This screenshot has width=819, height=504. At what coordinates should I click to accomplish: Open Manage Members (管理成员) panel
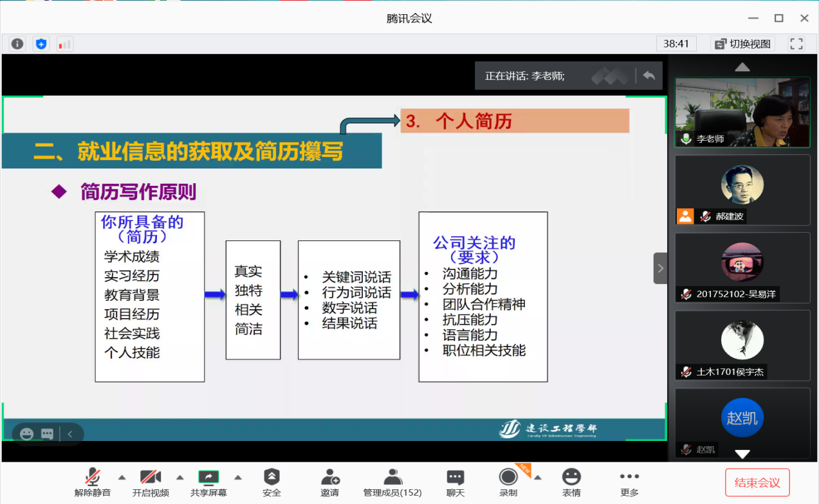392,482
